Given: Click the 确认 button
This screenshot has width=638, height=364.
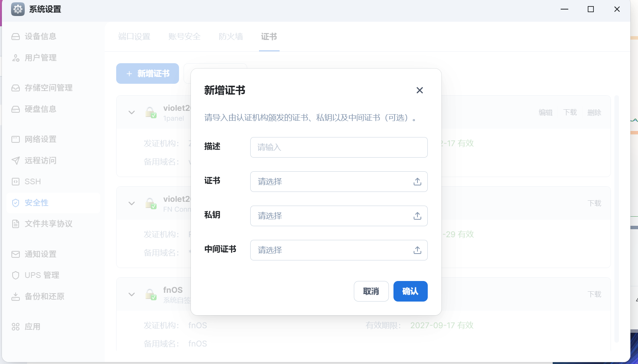Looking at the screenshot, I should point(410,291).
